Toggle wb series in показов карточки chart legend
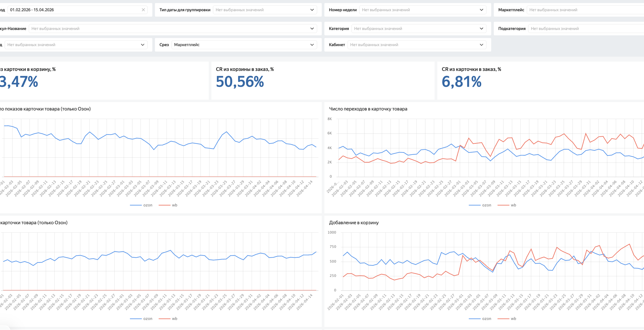This screenshot has width=644, height=330. coord(168,205)
